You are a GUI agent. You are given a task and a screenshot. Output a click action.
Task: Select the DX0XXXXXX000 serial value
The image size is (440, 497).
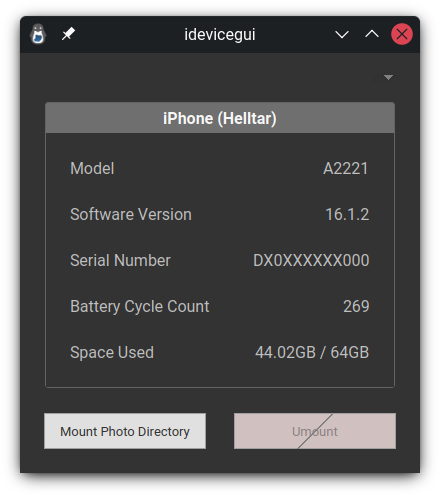311,260
